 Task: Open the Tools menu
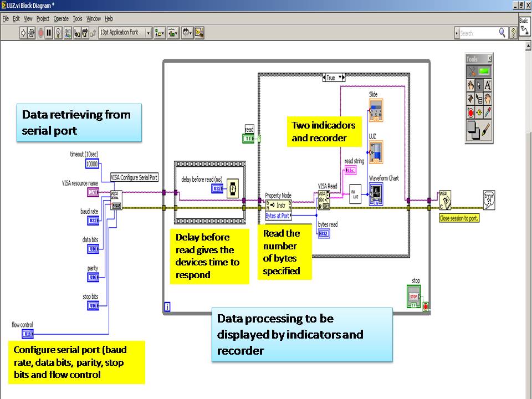coord(78,19)
